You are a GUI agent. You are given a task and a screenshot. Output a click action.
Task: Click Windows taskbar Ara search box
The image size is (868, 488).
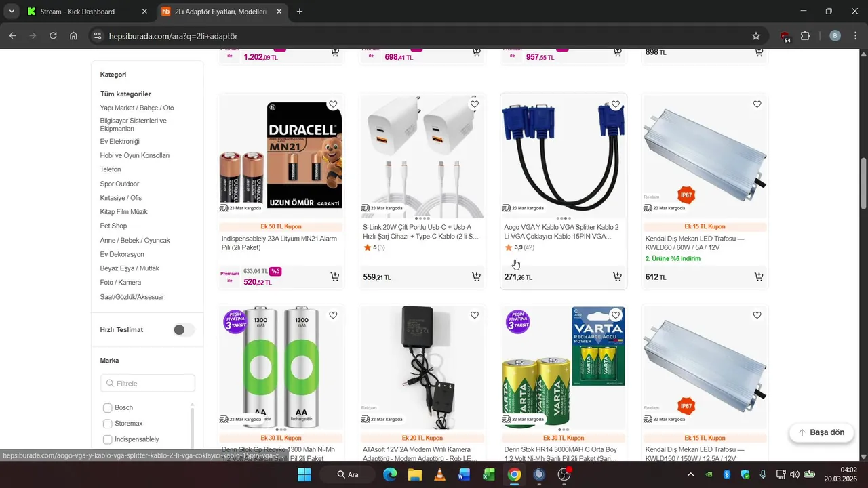348,474
